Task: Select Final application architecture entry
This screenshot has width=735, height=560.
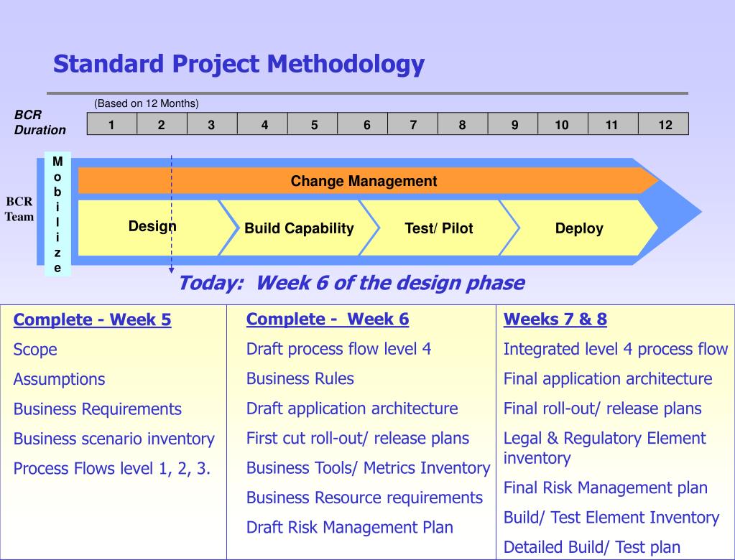Action: click(x=608, y=378)
